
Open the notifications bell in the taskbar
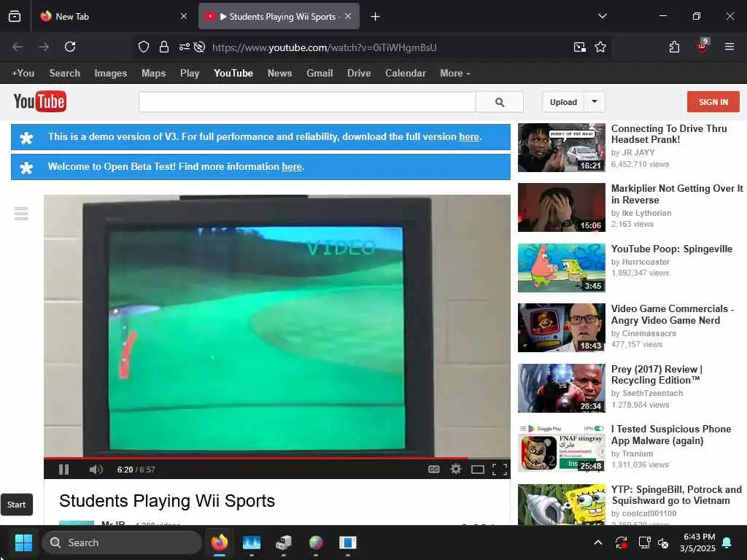tap(727, 542)
